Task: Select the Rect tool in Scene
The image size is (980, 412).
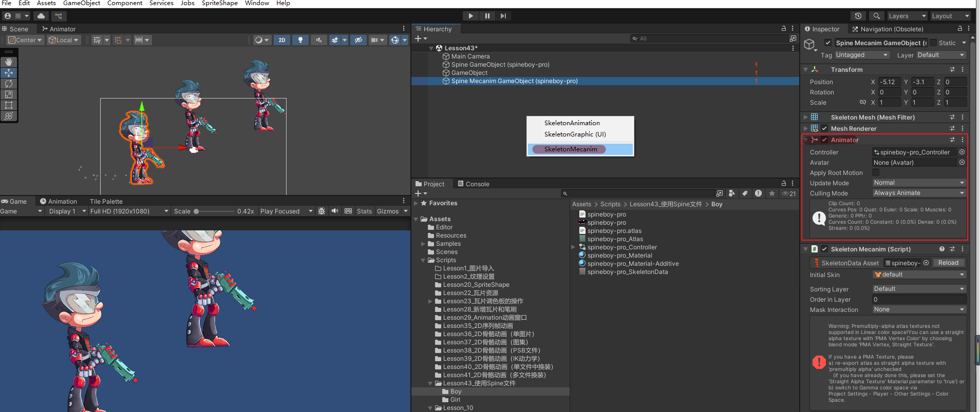Action: click(9, 105)
